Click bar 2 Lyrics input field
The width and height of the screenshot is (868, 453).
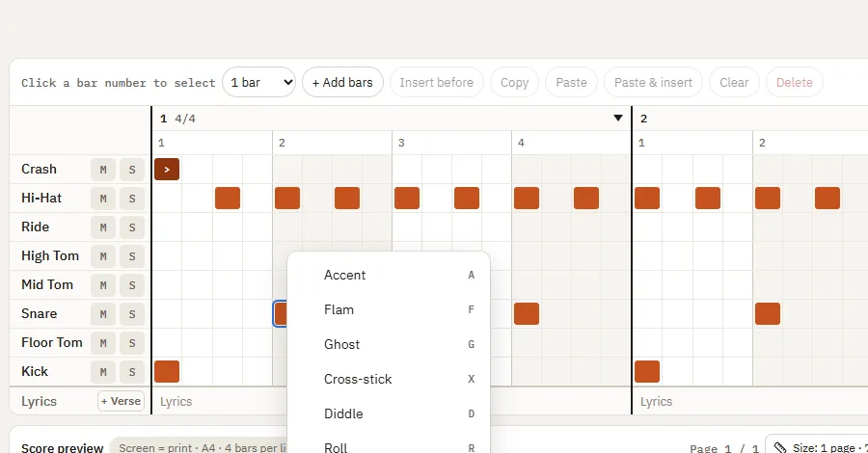pyautogui.click(x=750, y=402)
